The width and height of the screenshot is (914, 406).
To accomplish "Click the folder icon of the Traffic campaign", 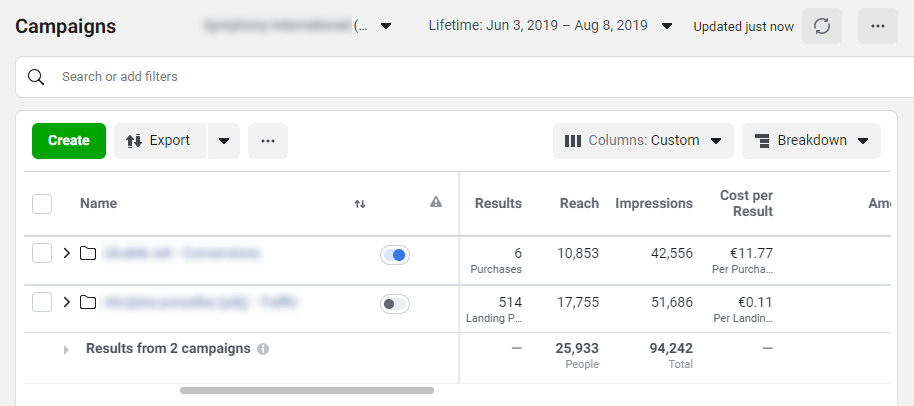I will click(x=88, y=302).
